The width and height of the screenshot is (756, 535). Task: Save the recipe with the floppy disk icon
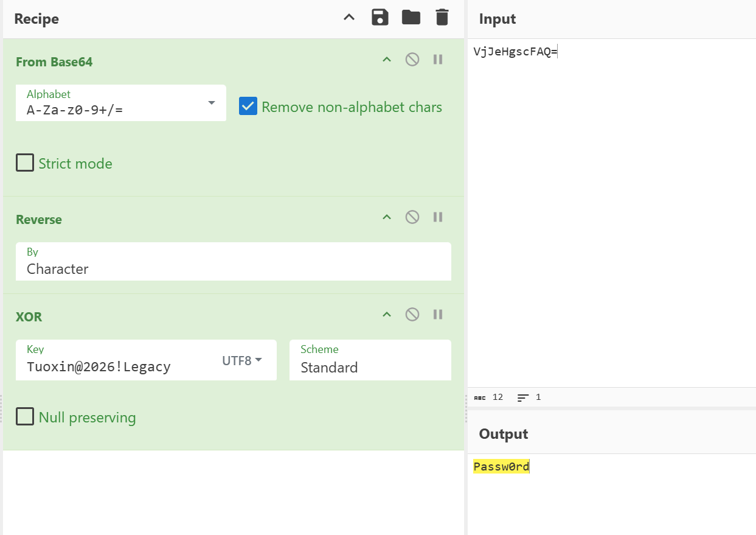[x=380, y=18]
